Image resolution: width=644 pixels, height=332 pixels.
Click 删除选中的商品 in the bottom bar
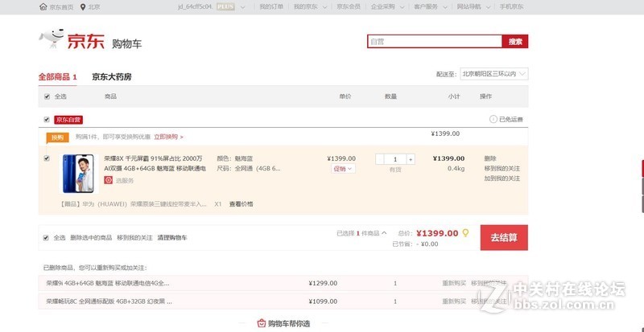coord(91,238)
